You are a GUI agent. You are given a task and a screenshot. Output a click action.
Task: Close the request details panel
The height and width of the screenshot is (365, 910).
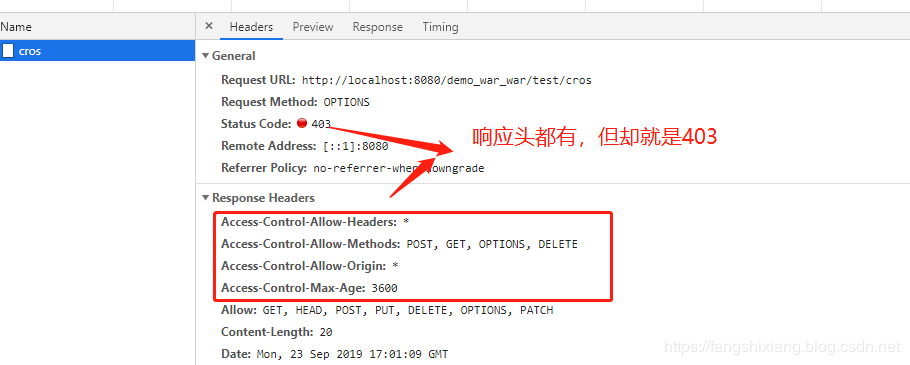pos(209,26)
